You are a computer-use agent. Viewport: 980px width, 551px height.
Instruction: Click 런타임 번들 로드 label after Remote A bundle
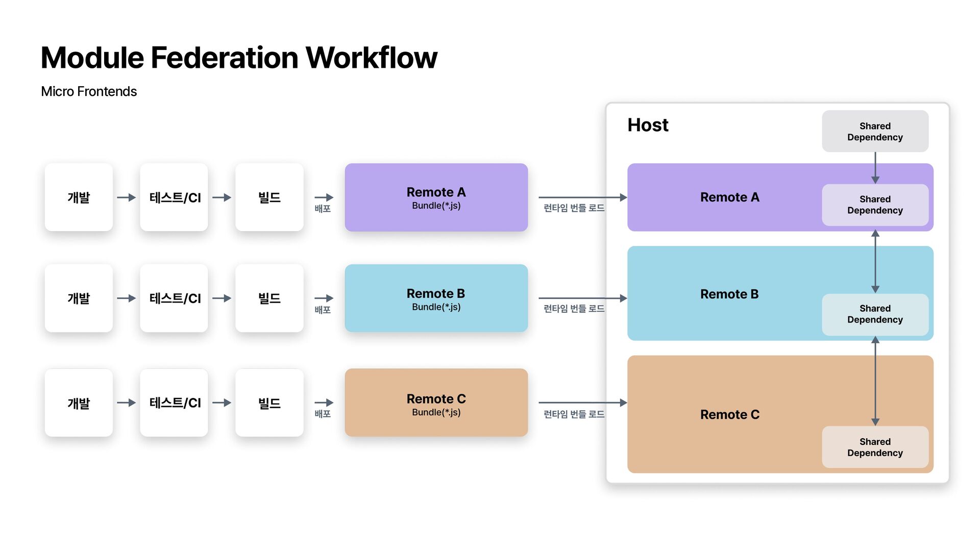point(574,208)
